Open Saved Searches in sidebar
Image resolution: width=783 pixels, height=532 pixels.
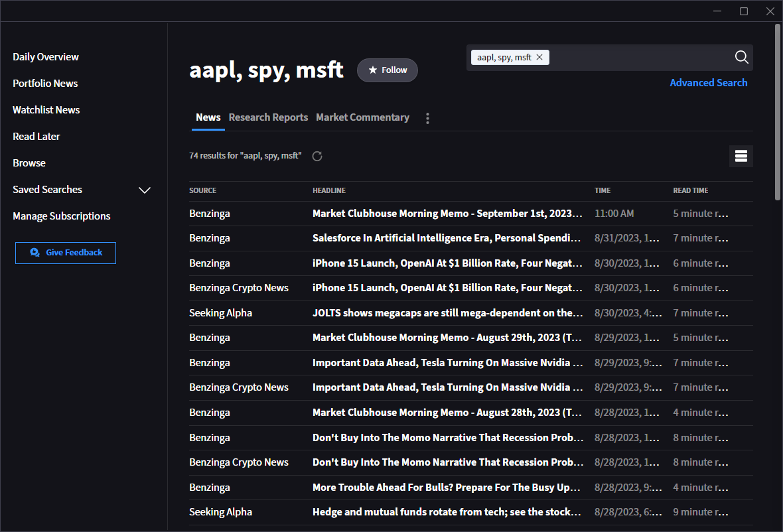(x=47, y=190)
